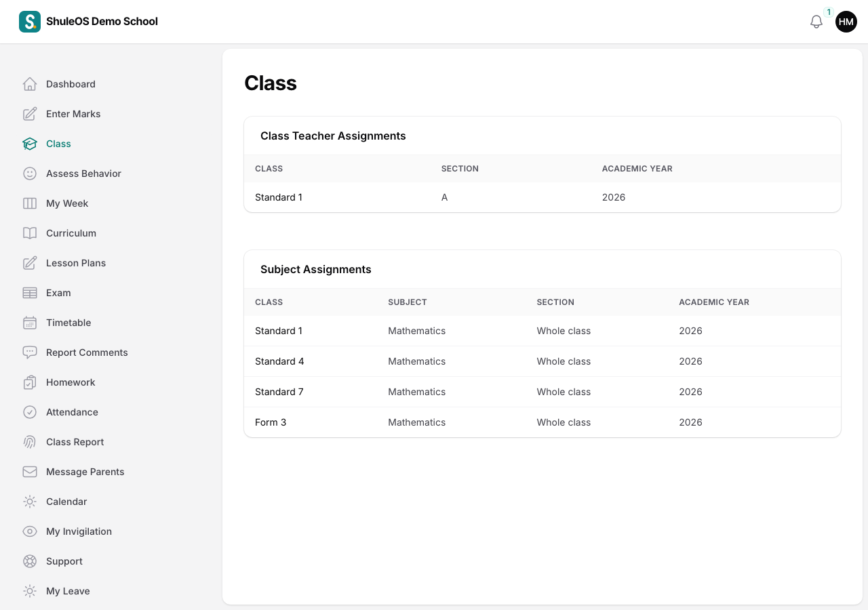Go to Dashboard in the sidebar
Image resolution: width=868 pixels, height=610 pixels.
[71, 84]
